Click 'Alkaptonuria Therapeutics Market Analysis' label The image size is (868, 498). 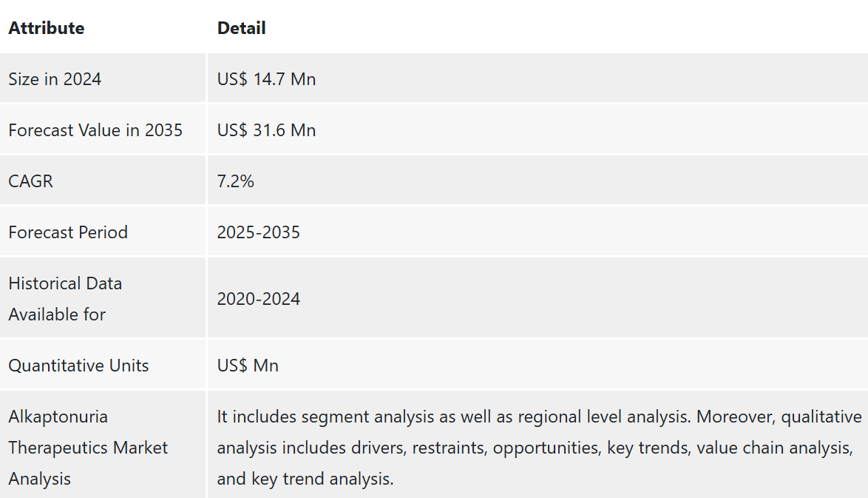point(88,448)
